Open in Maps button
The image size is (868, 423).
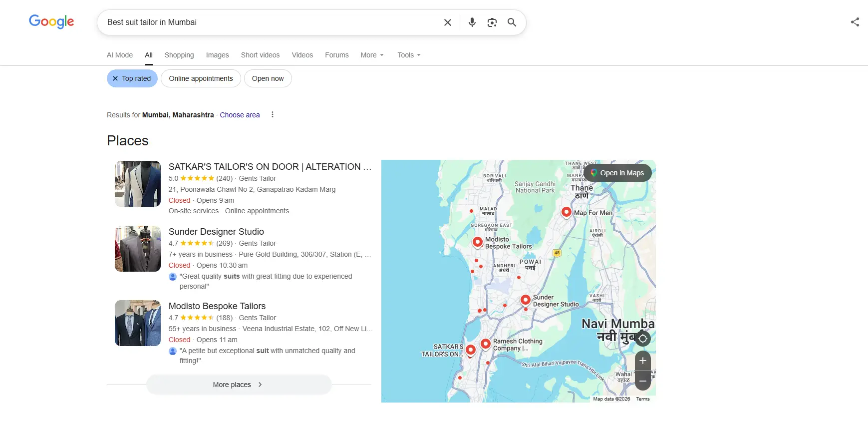617,173
